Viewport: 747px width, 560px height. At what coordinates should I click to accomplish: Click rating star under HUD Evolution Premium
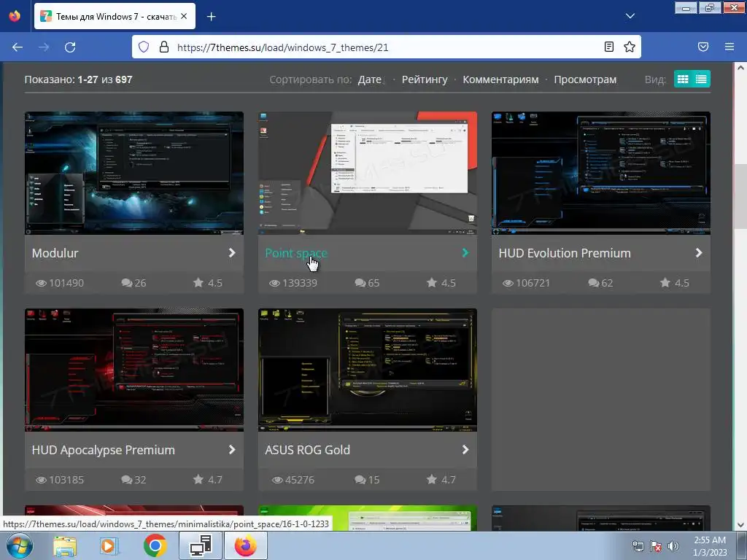click(x=665, y=282)
